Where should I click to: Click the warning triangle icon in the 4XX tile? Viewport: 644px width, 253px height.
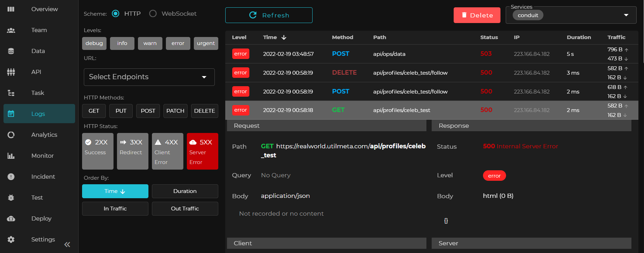tap(158, 142)
